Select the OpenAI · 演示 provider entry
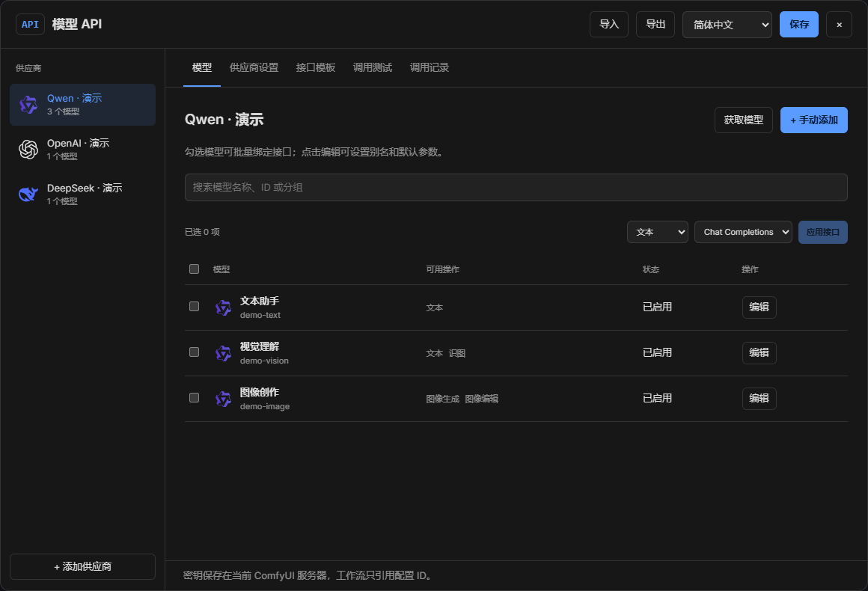 tap(82, 150)
